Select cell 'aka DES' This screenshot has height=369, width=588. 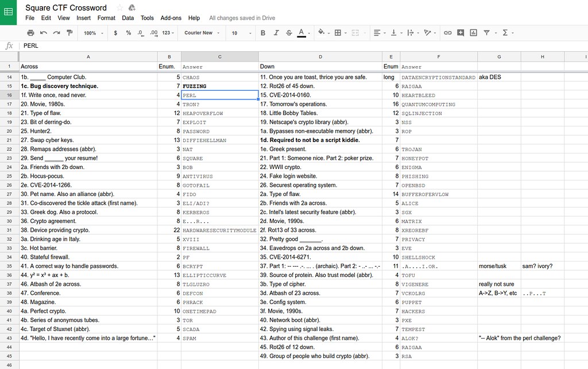click(x=499, y=77)
